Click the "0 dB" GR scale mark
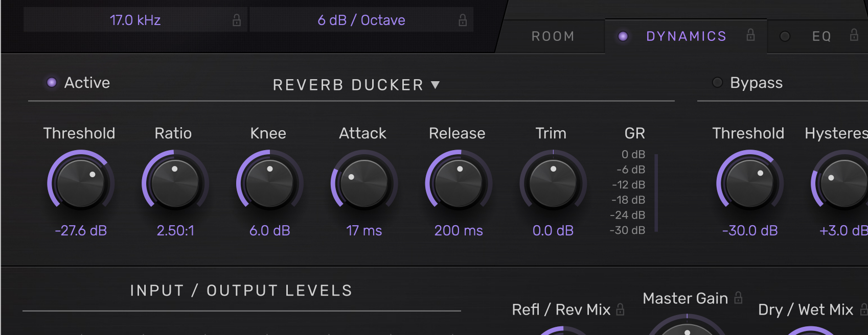The image size is (868, 335). [633, 154]
